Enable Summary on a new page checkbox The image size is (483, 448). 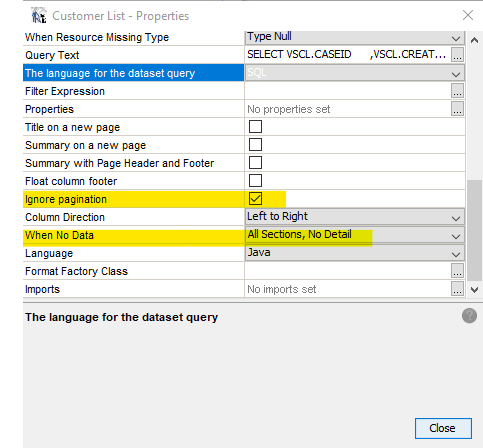click(x=255, y=145)
